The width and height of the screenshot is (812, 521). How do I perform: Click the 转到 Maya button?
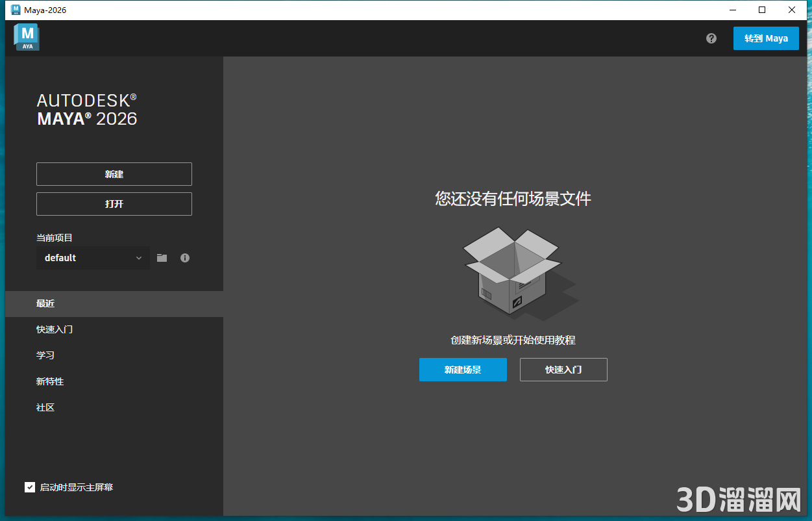766,38
